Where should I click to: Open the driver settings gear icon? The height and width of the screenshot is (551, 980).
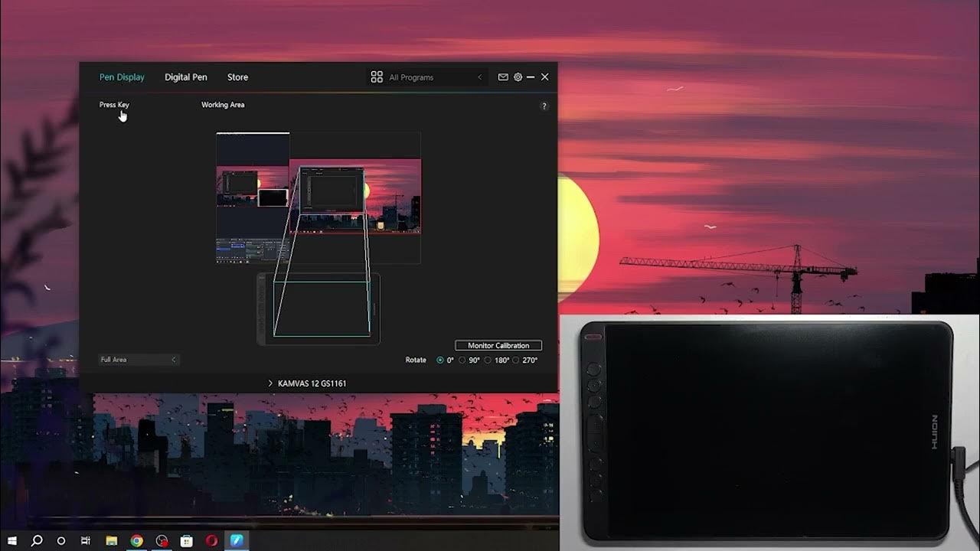(x=518, y=77)
